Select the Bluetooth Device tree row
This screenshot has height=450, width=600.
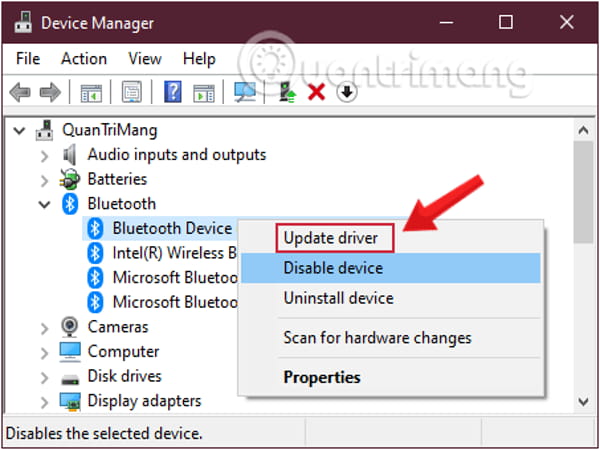[160, 229]
